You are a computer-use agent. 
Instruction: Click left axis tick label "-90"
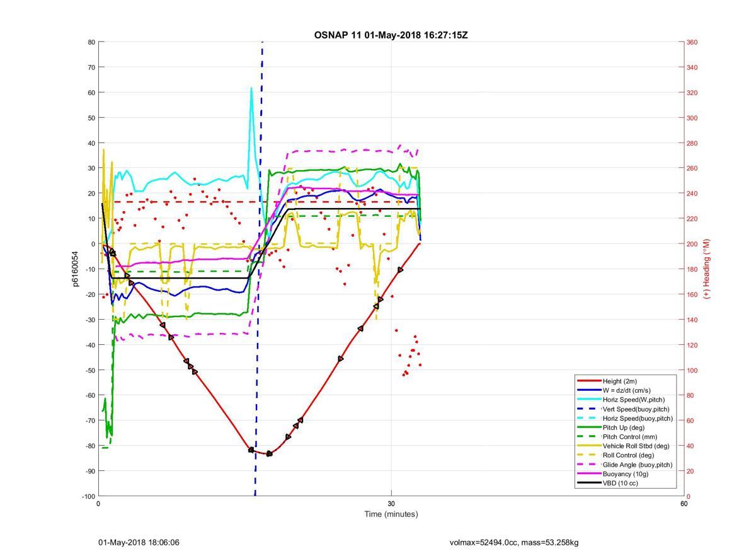point(90,471)
